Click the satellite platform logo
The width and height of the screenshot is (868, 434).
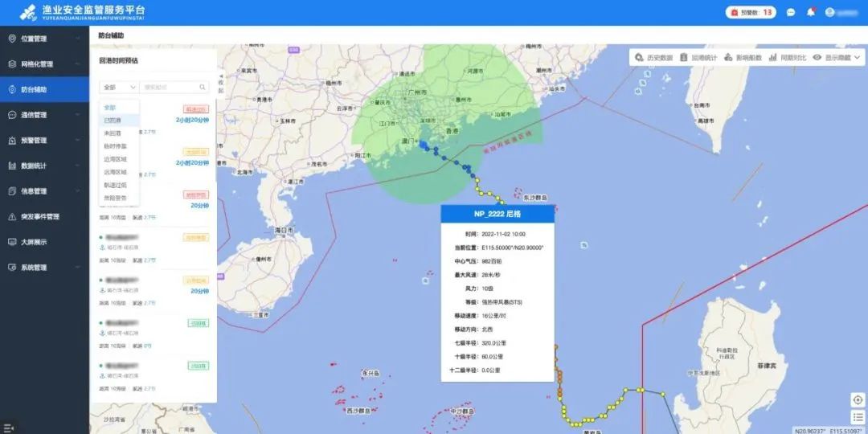pyautogui.click(x=27, y=12)
